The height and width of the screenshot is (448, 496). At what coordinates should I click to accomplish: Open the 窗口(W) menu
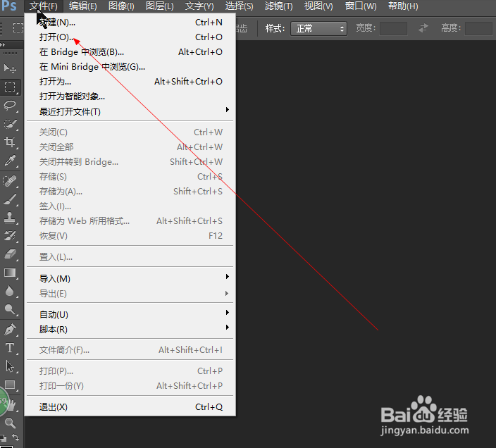tap(361, 6)
